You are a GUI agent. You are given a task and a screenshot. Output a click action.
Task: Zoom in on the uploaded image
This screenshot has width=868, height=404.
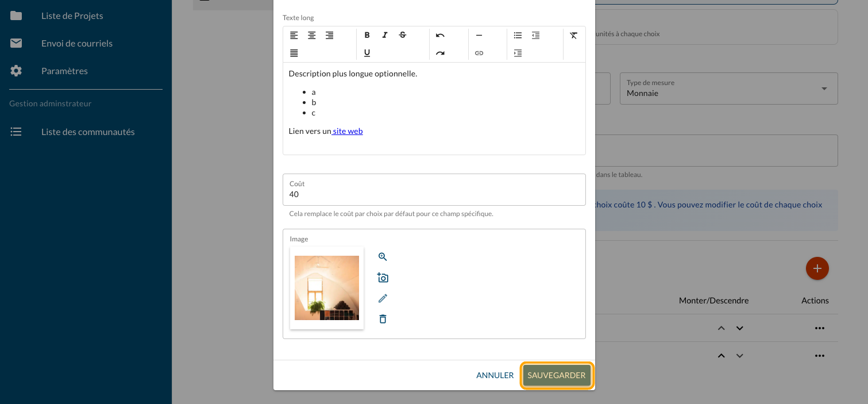tap(383, 257)
